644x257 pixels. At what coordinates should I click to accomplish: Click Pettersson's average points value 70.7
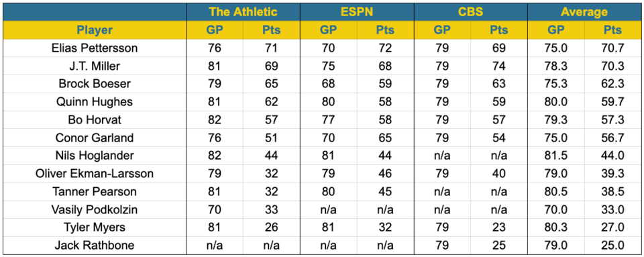(x=612, y=48)
